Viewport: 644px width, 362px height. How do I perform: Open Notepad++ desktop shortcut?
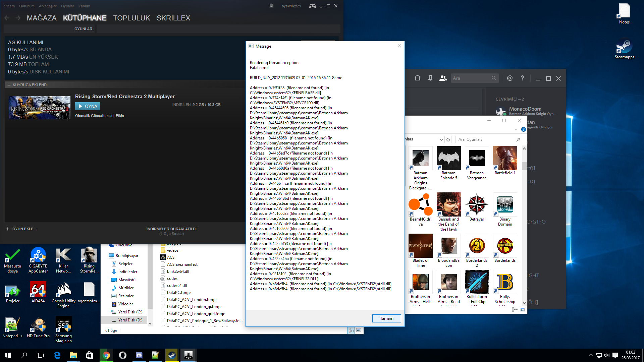(x=13, y=327)
